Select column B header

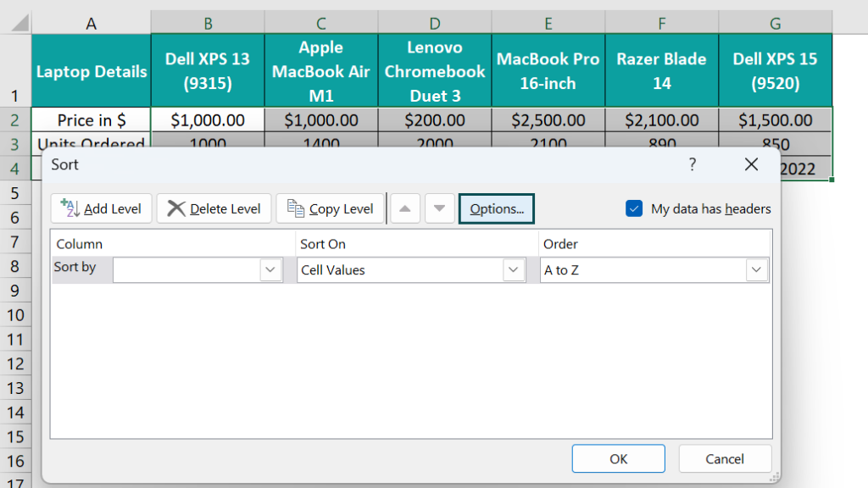pyautogui.click(x=208, y=23)
